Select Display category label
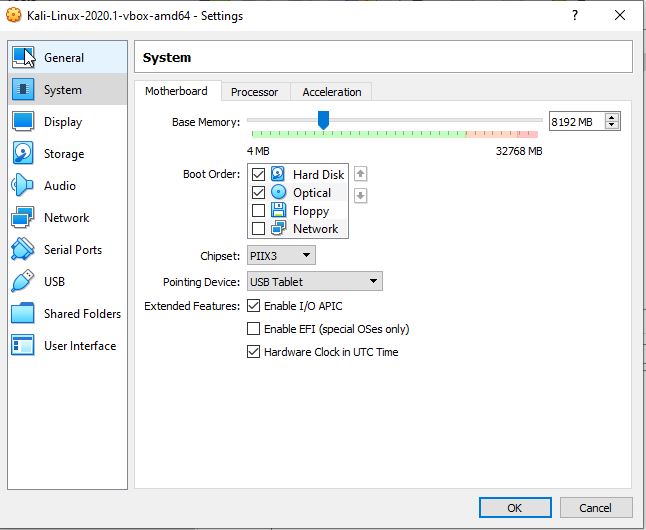This screenshot has width=646, height=530. 63,122
